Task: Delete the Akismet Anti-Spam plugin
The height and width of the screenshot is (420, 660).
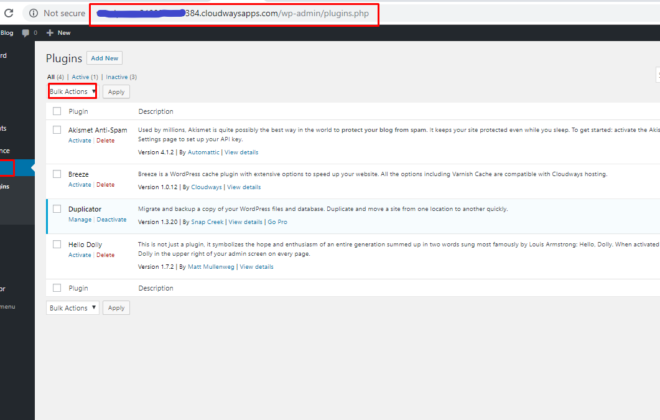Action: pyautogui.click(x=105, y=141)
